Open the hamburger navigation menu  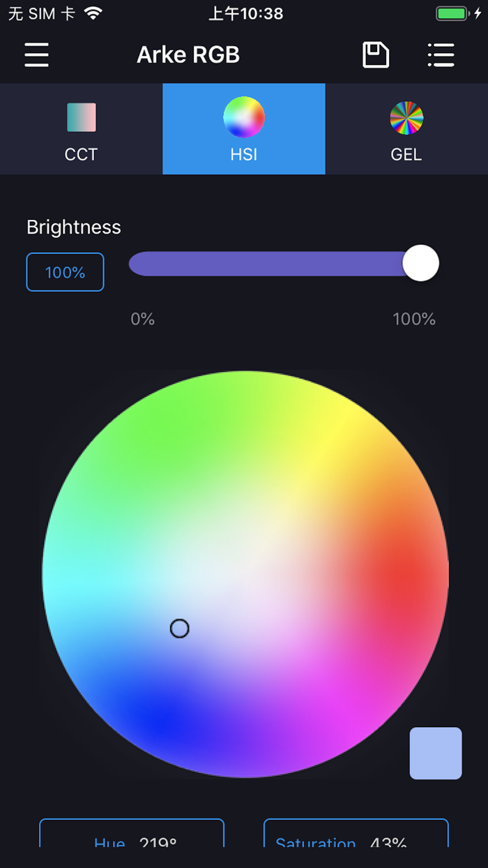(x=36, y=54)
